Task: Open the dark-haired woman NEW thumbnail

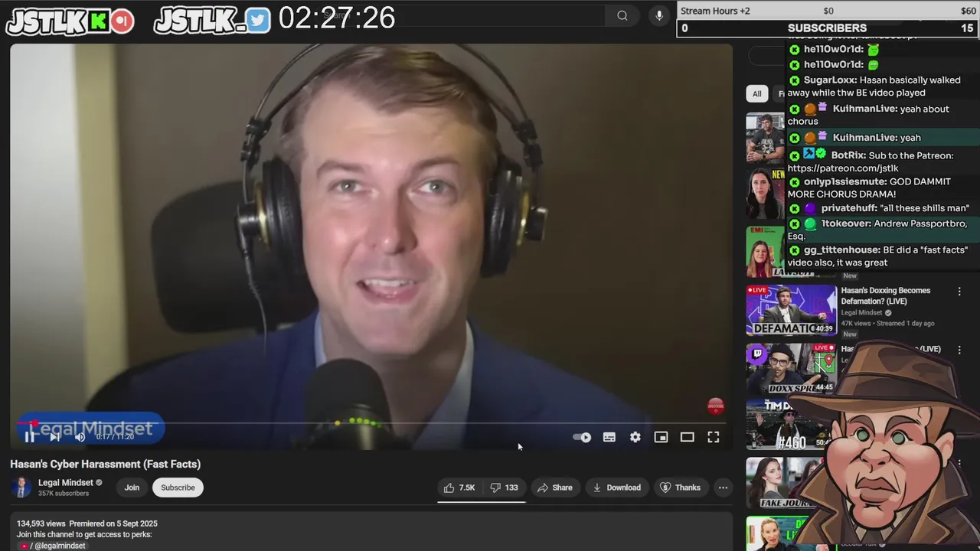Action: pos(766,193)
